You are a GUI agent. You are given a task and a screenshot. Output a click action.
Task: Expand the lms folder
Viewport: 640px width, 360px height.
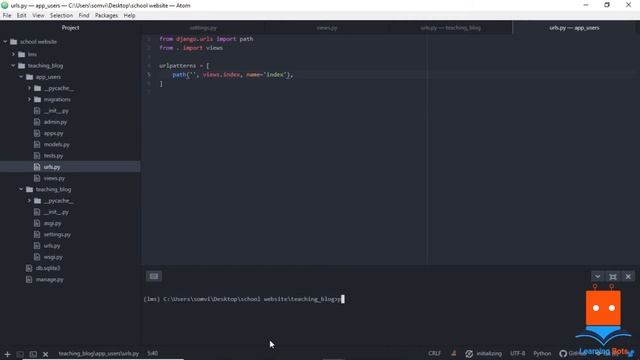[13, 54]
